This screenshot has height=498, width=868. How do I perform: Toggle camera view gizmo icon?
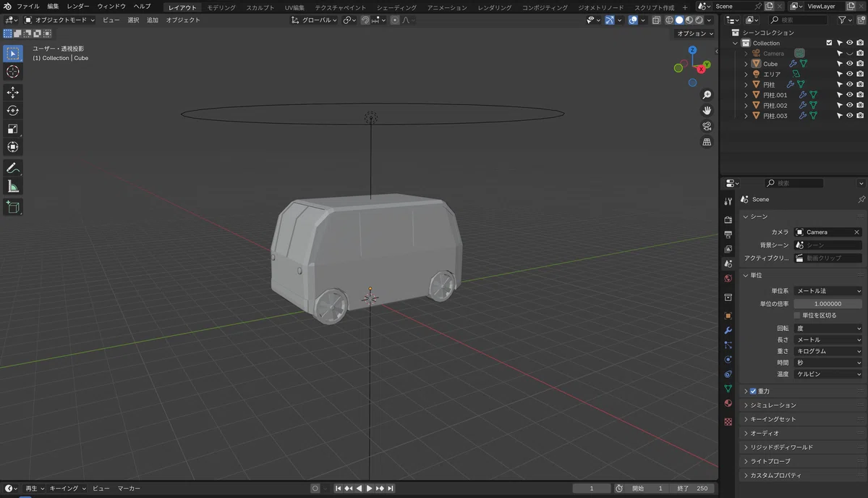707,126
